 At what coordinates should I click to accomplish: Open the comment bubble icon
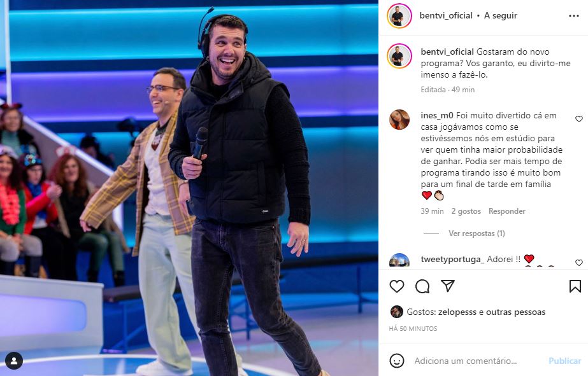[422, 286]
